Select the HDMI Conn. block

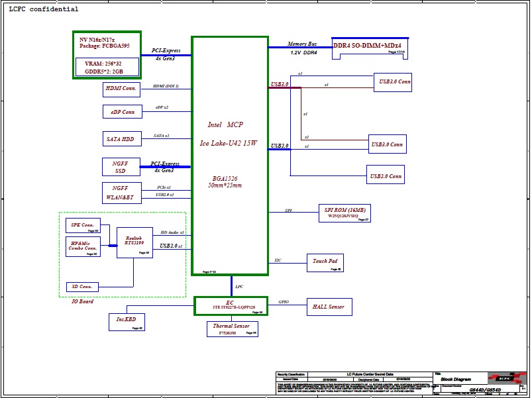click(121, 89)
